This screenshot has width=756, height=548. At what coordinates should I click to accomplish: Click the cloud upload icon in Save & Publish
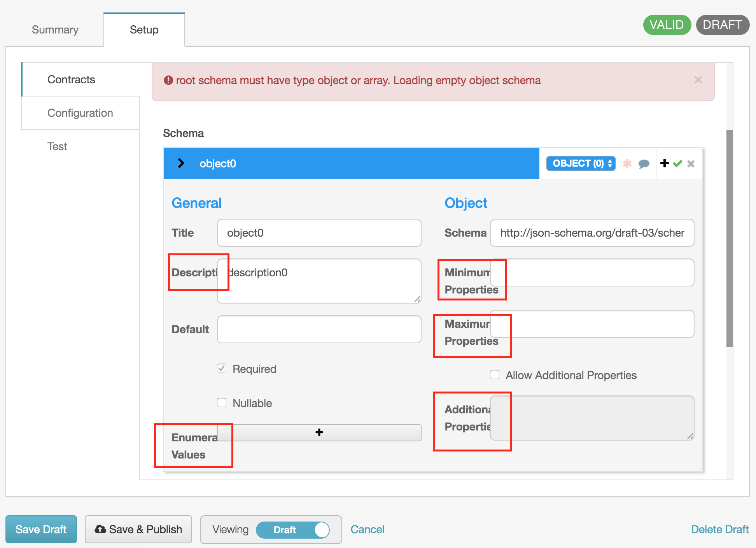point(101,529)
